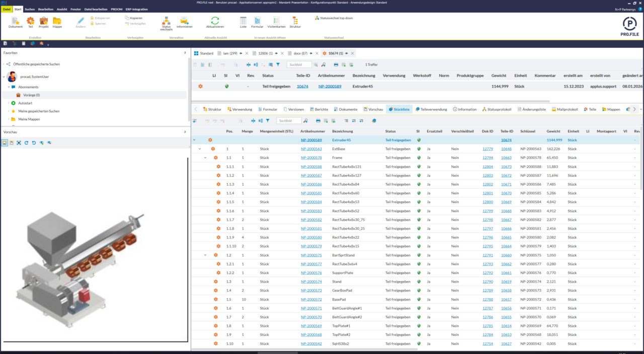Click the Informieren mail icon

[184, 21]
